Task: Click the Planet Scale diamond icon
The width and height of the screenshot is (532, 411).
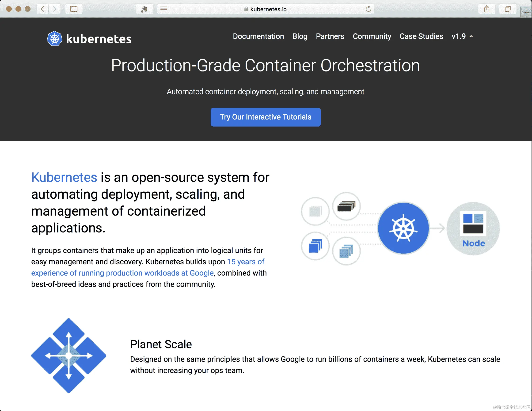Action: pyautogui.click(x=69, y=355)
